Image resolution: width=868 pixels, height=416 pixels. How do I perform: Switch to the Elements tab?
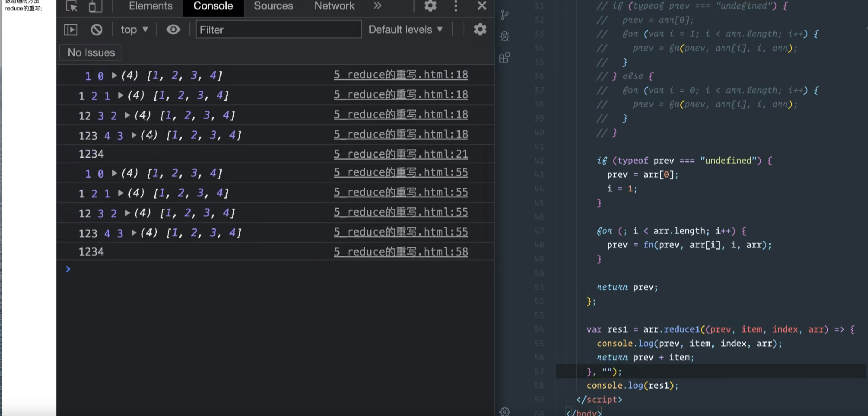(150, 6)
